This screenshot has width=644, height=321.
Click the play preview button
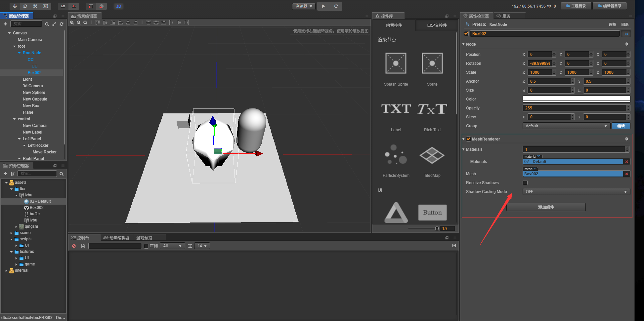[x=323, y=6]
